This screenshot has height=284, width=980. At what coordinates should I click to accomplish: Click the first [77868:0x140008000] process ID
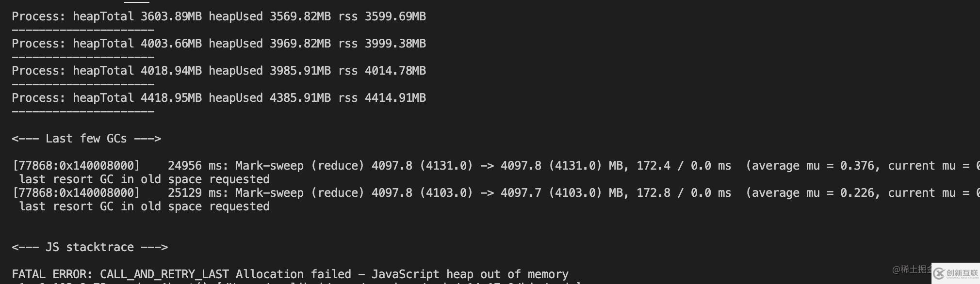[76, 166]
